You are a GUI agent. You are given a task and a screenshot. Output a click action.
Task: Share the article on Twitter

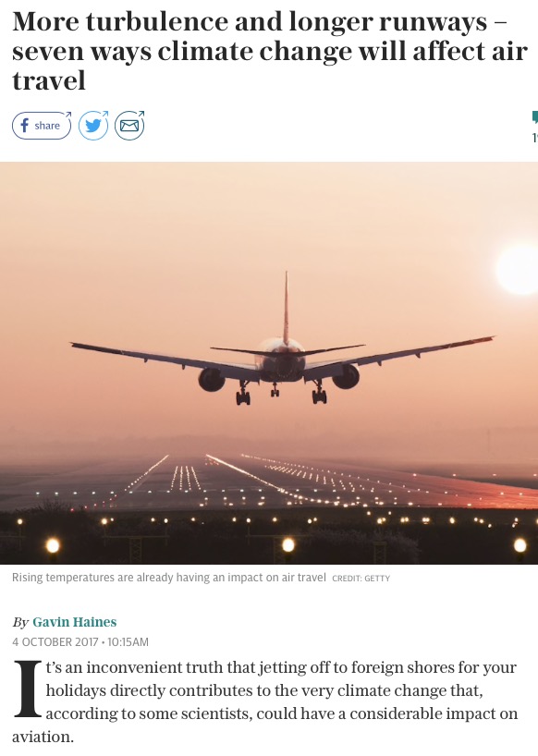93,126
